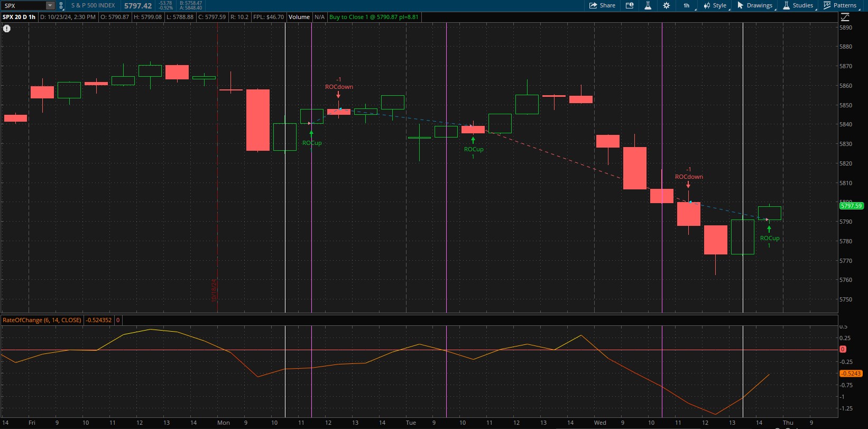Click the red 10/18/24 date marker label
This screenshot has height=429, width=868.
click(214, 290)
